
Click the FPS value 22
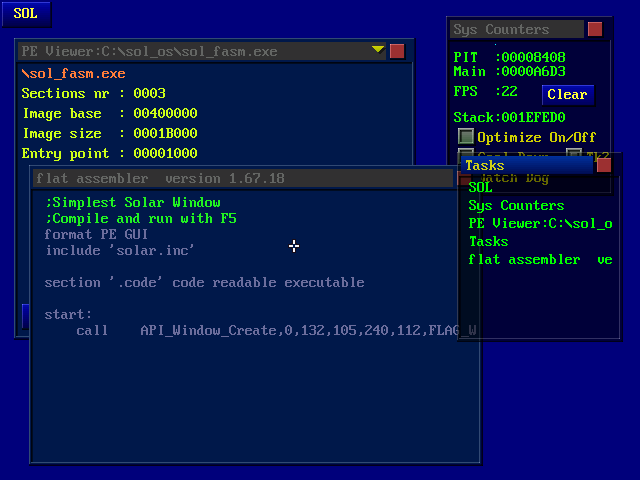click(509, 91)
